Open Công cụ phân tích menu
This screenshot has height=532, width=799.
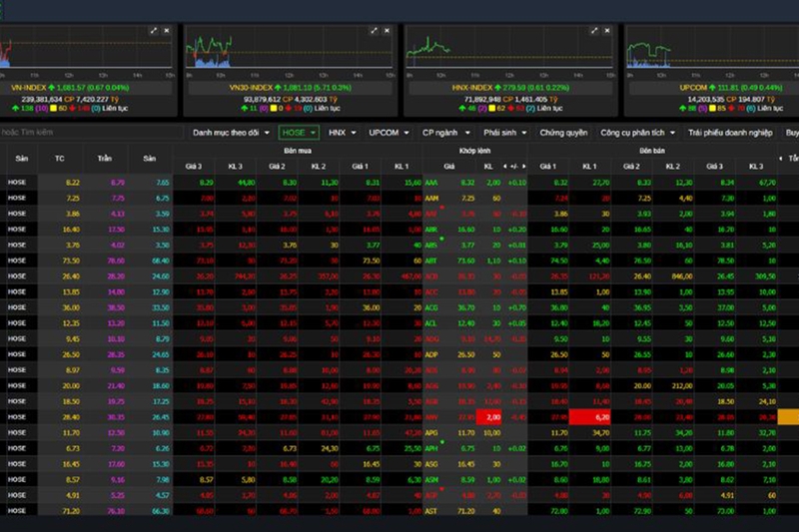637,133
